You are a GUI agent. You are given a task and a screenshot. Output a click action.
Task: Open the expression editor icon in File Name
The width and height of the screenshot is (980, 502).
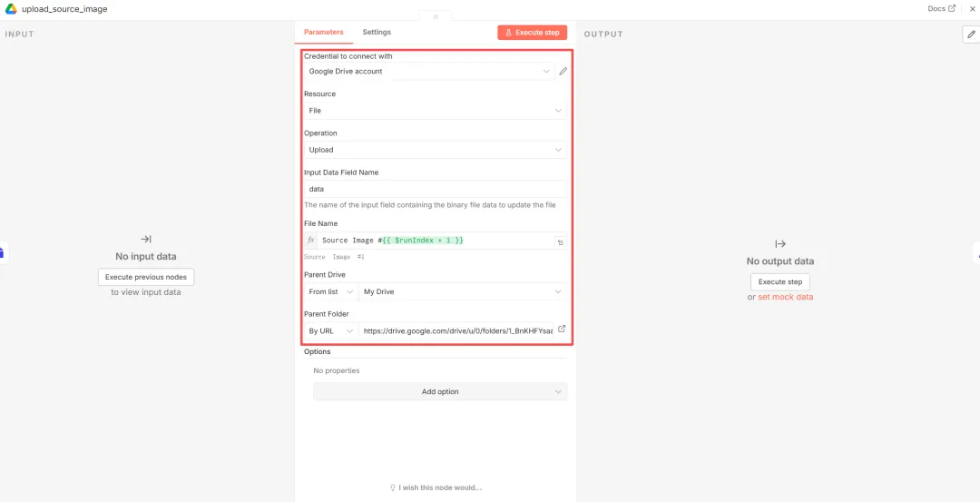point(561,242)
